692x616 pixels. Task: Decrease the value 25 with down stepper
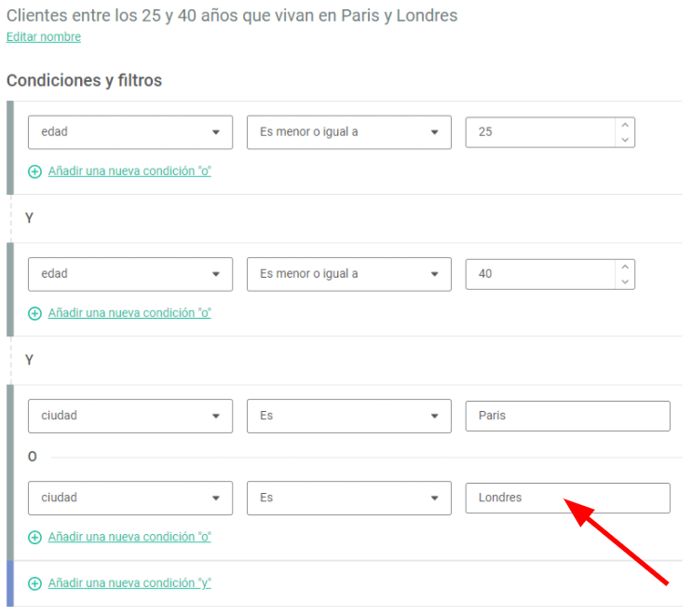point(625,140)
